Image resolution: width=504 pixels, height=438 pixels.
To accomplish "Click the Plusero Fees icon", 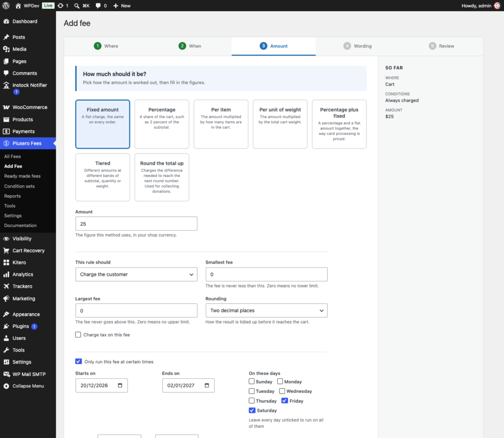I will [x=6, y=143].
